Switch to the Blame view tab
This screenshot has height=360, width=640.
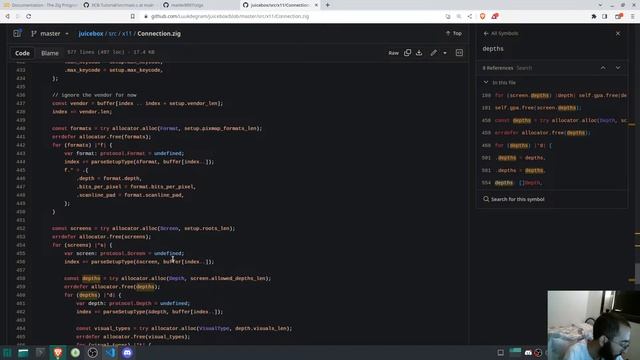(50, 53)
